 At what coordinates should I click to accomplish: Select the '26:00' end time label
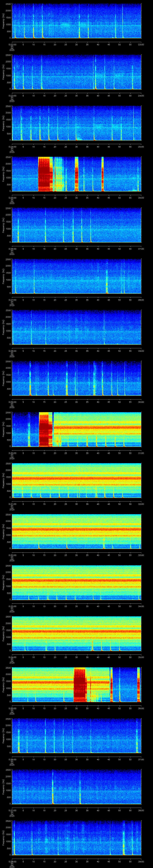coord(141,197)
